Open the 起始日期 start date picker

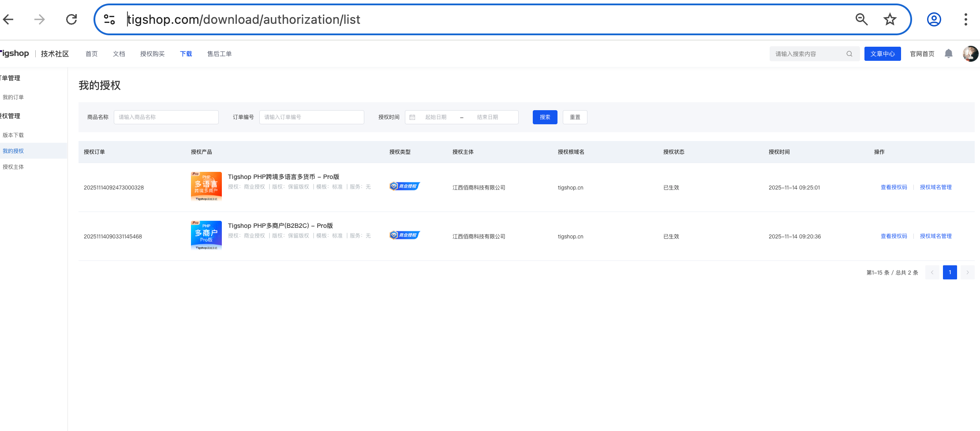point(435,117)
